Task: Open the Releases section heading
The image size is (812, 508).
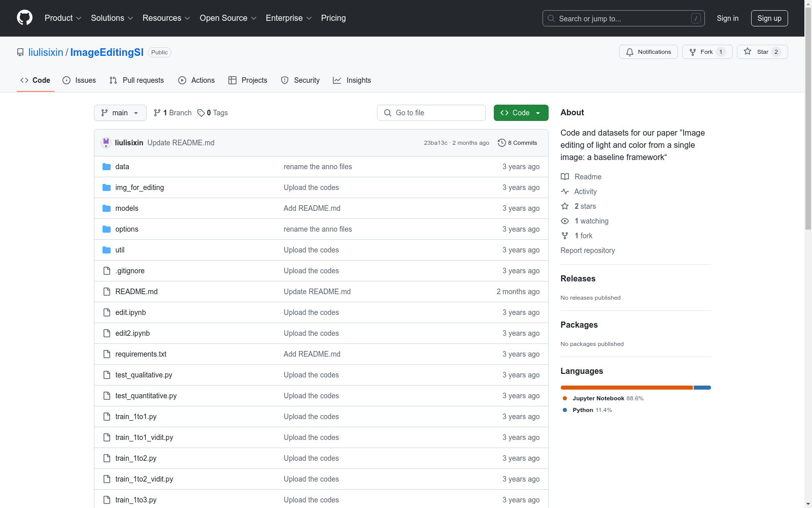Action: 578,278
